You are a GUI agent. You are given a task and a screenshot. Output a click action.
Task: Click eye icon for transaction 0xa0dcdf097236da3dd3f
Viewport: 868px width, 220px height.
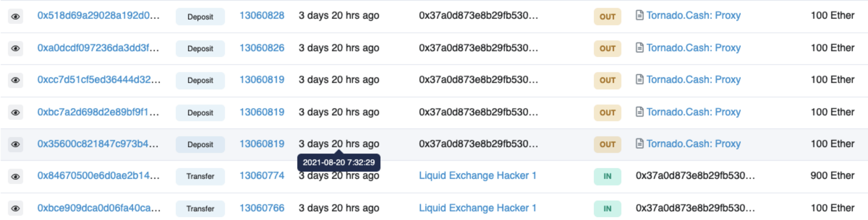pos(15,48)
